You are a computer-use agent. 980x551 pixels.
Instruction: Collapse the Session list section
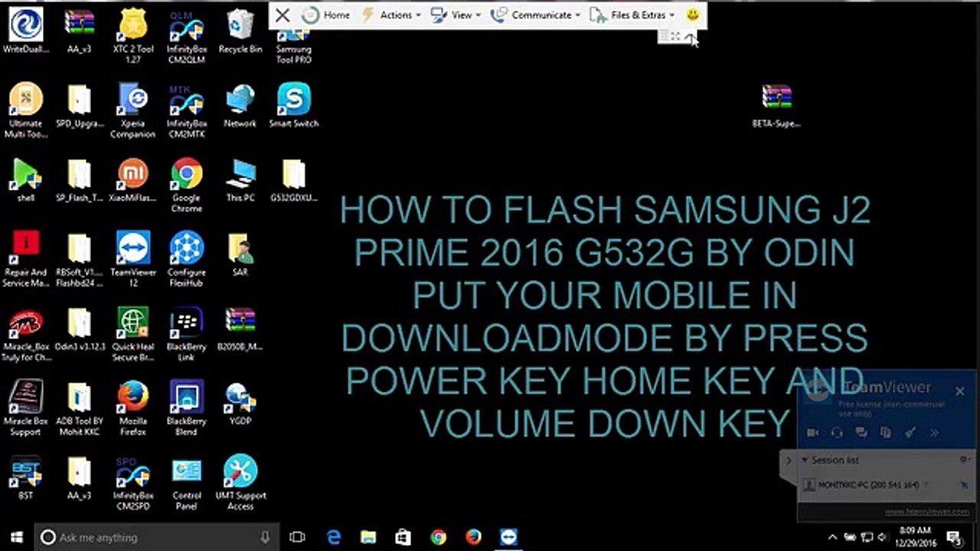point(805,460)
